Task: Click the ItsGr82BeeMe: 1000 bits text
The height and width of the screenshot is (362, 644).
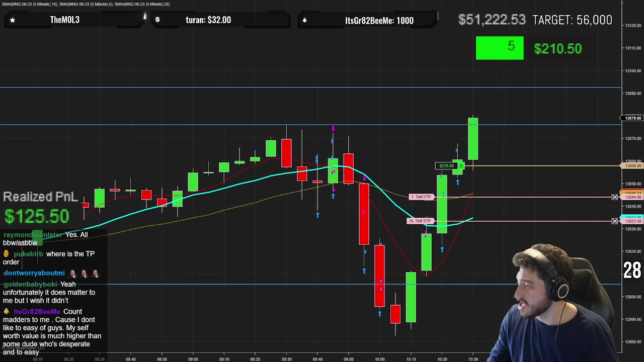Action: pyautogui.click(x=379, y=20)
